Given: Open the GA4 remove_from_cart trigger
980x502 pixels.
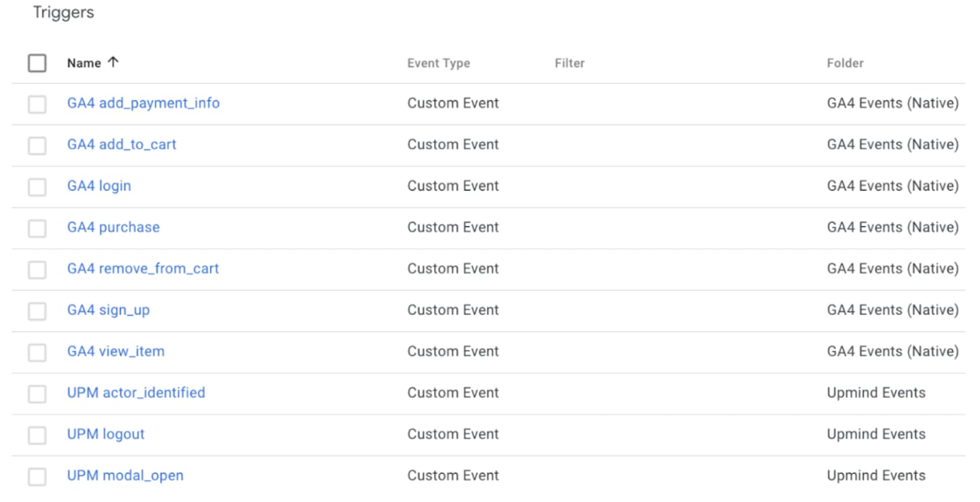Looking at the screenshot, I should [143, 268].
